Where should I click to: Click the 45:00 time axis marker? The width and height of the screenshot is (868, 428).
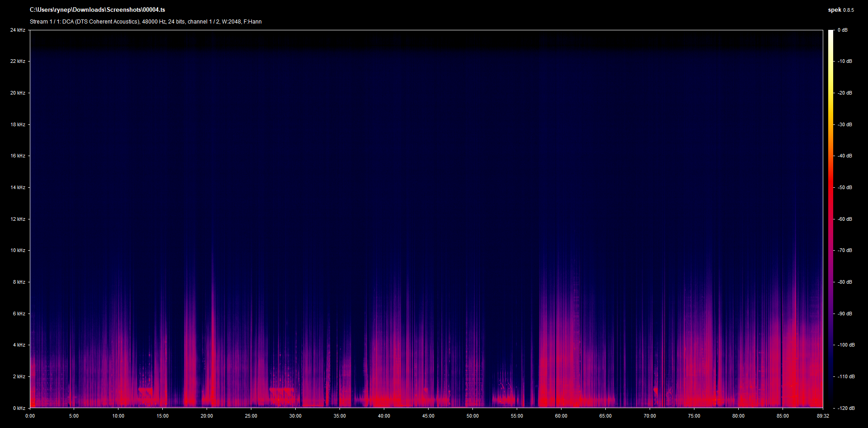(x=428, y=416)
